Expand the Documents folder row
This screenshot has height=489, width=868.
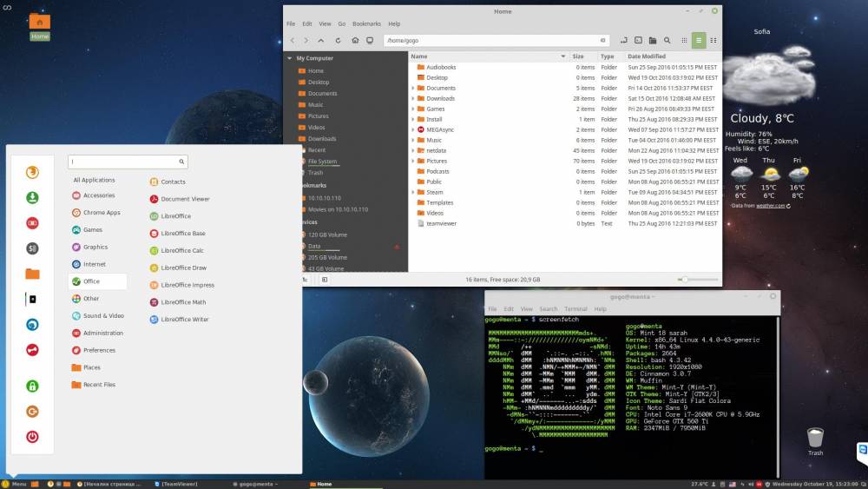[413, 88]
